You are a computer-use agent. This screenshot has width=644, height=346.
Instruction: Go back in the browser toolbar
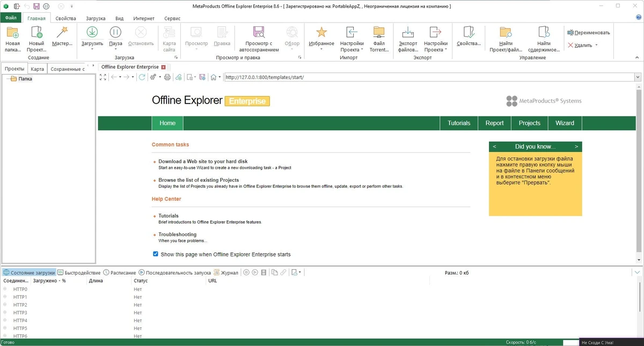click(114, 77)
